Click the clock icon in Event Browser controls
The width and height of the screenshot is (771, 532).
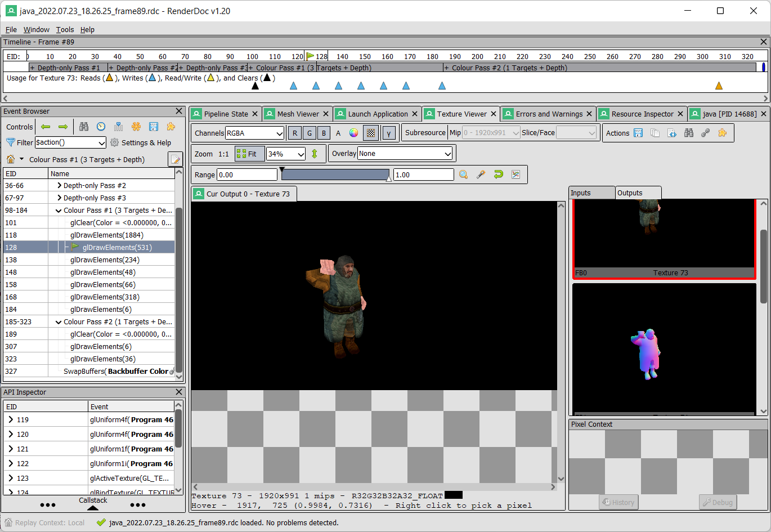pyautogui.click(x=101, y=127)
